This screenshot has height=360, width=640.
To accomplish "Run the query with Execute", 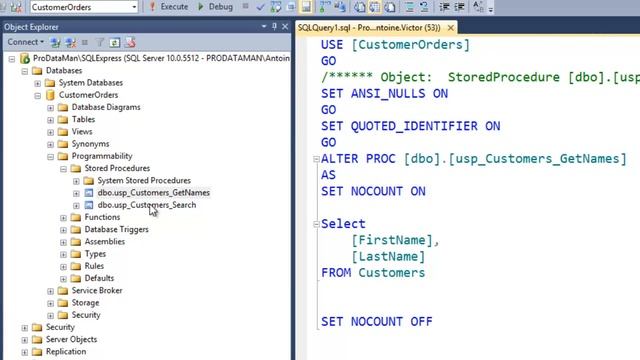I will pos(169,7).
